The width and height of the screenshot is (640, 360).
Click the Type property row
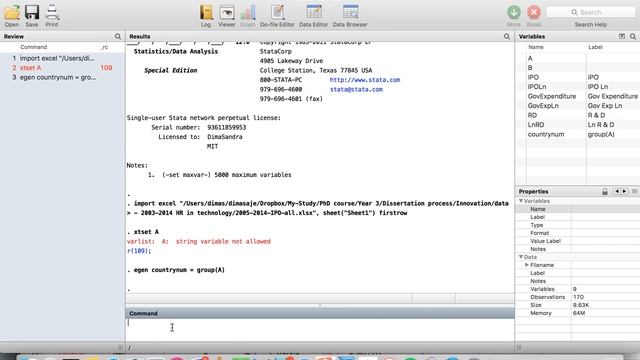pyautogui.click(x=578, y=225)
